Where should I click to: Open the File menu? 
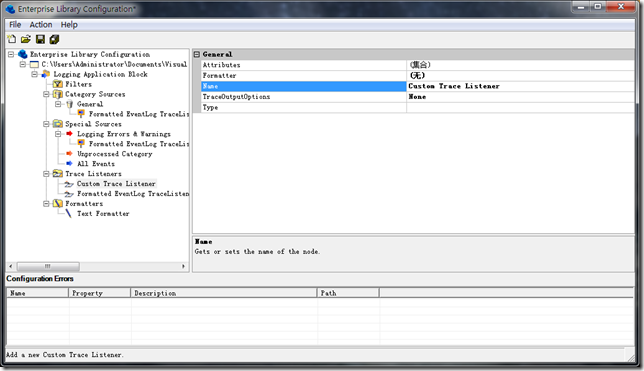15,25
